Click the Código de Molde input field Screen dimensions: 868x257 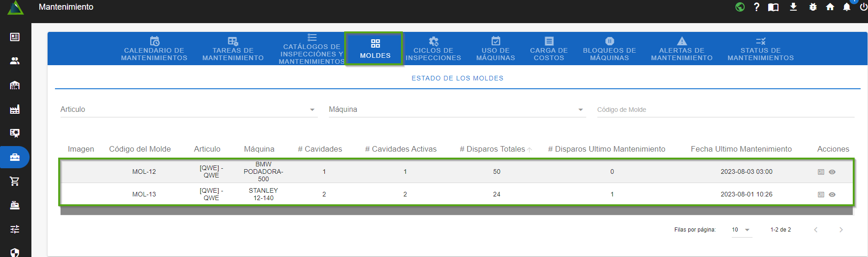725,110
